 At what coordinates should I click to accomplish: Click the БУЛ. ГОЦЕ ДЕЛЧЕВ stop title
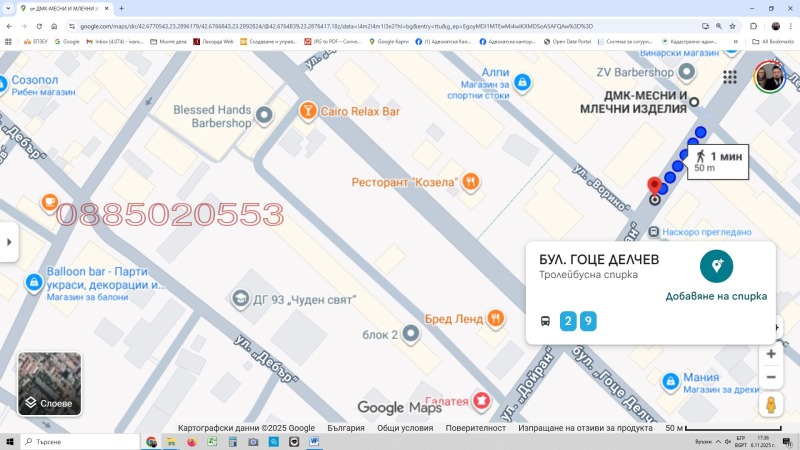599,259
